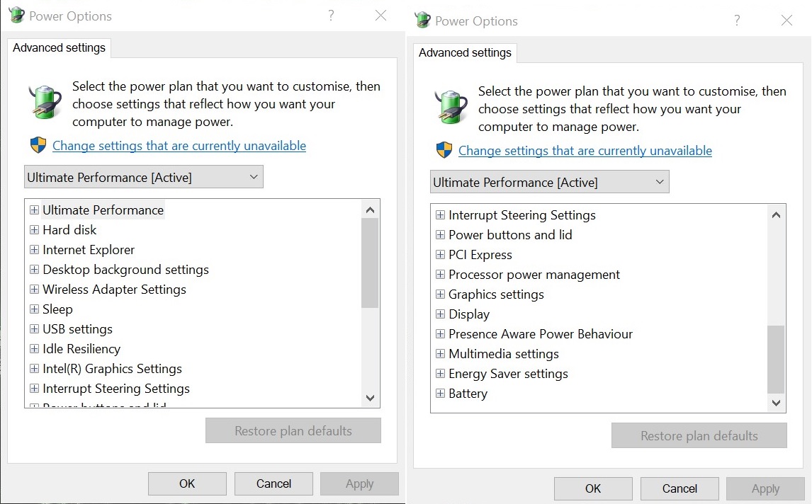Confirm with OK in left window
Image resolution: width=812 pixels, height=504 pixels.
coord(187,483)
